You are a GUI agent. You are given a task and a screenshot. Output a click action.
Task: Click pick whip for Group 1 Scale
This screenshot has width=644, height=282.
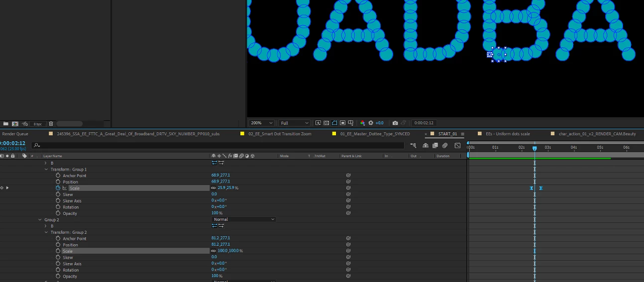tap(348, 188)
